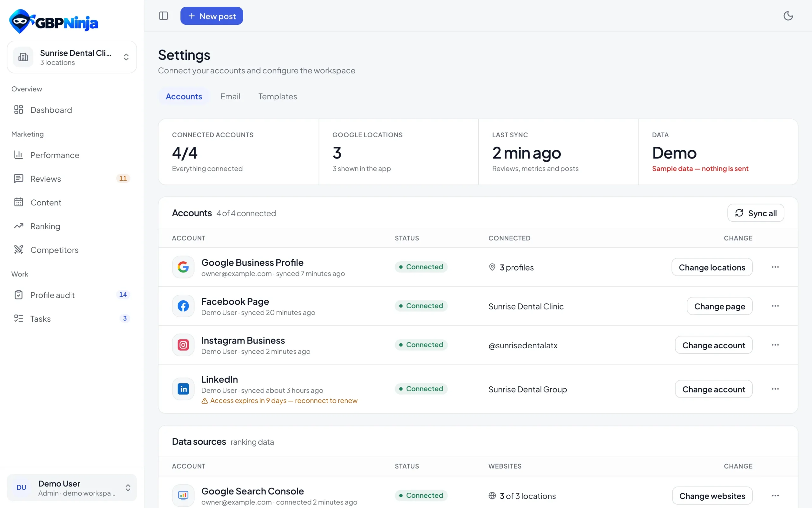
Task: Create a New post
Action: (x=211, y=16)
